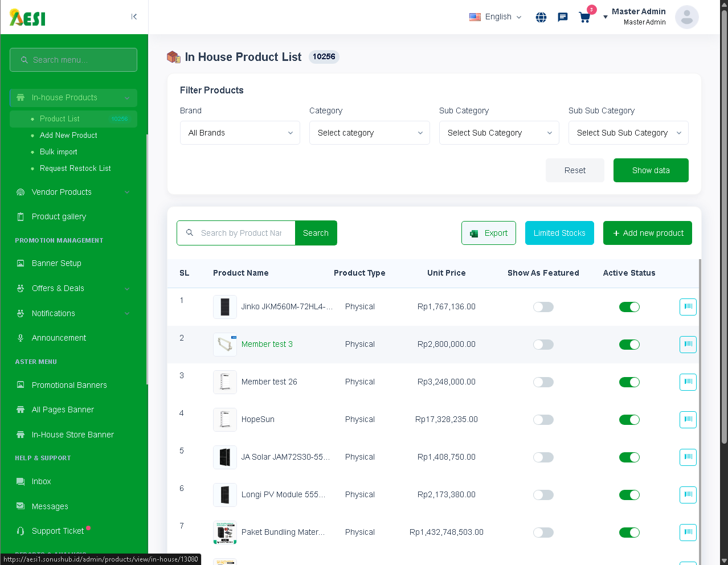Open the Select category dropdown
This screenshot has height=565, width=728.
[x=369, y=133]
